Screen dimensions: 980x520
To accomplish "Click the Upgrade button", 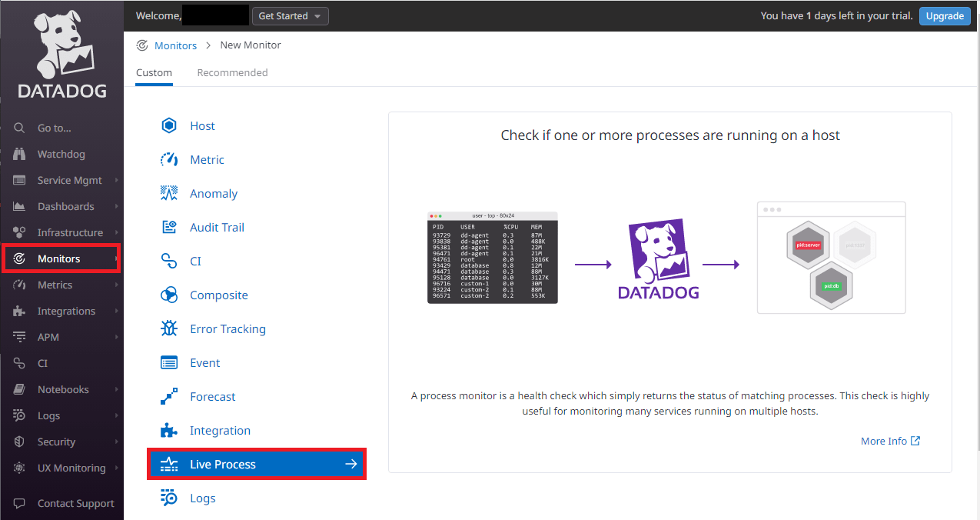I will click(x=944, y=16).
